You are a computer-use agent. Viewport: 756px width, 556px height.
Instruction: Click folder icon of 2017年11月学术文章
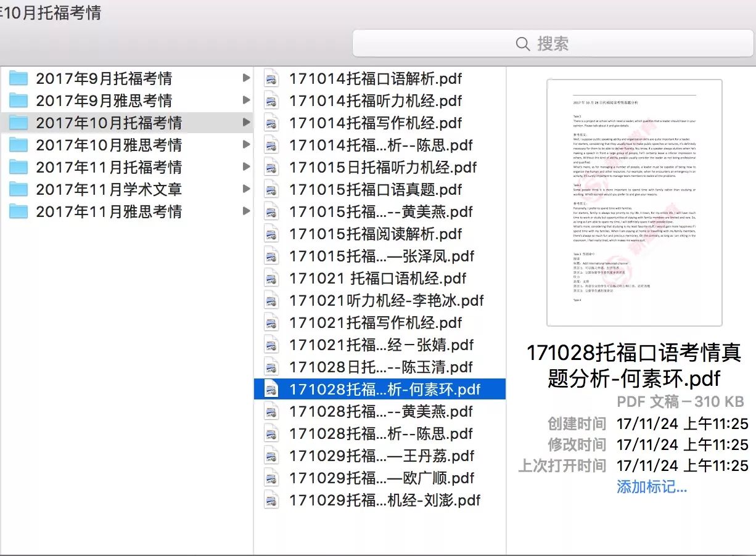(x=19, y=189)
